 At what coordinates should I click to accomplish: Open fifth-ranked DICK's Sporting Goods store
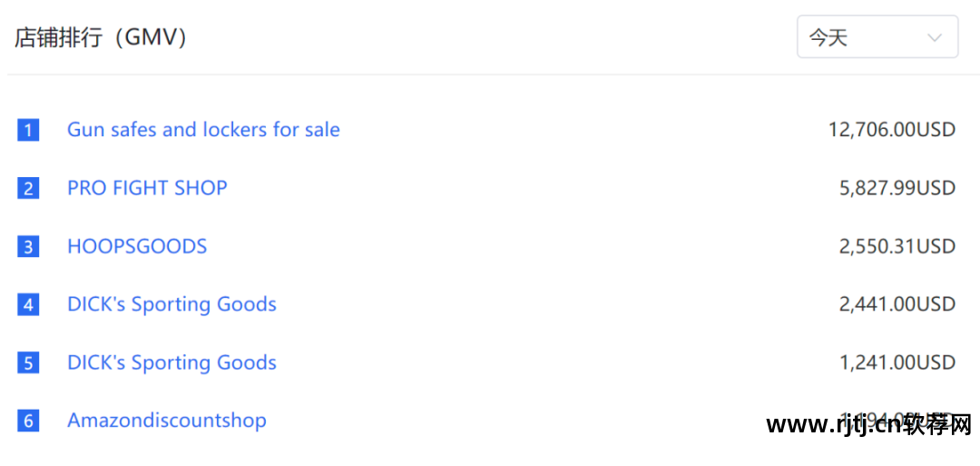pos(171,362)
